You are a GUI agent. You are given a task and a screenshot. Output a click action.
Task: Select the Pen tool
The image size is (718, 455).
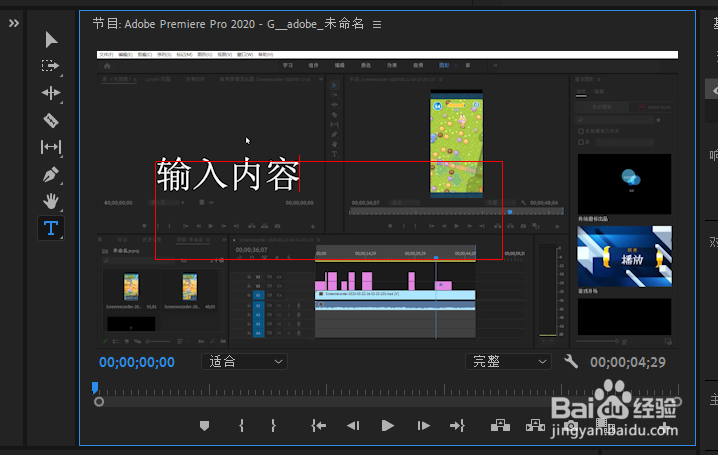[50, 174]
